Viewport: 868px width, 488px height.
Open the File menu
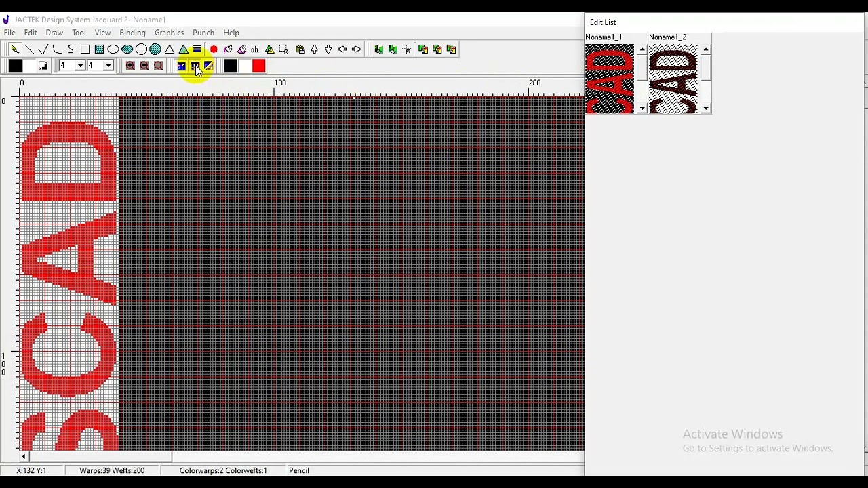pyautogui.click(x=9, y=33)
